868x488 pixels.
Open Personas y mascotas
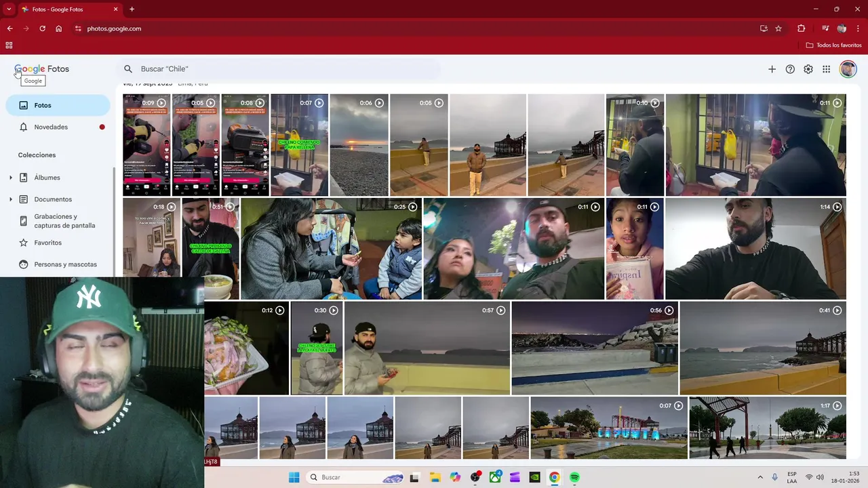(58, 264)
